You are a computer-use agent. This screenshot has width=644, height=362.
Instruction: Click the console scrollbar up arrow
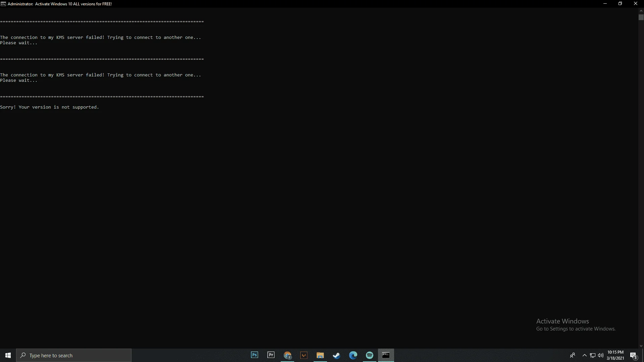click(x=641, y=11)
